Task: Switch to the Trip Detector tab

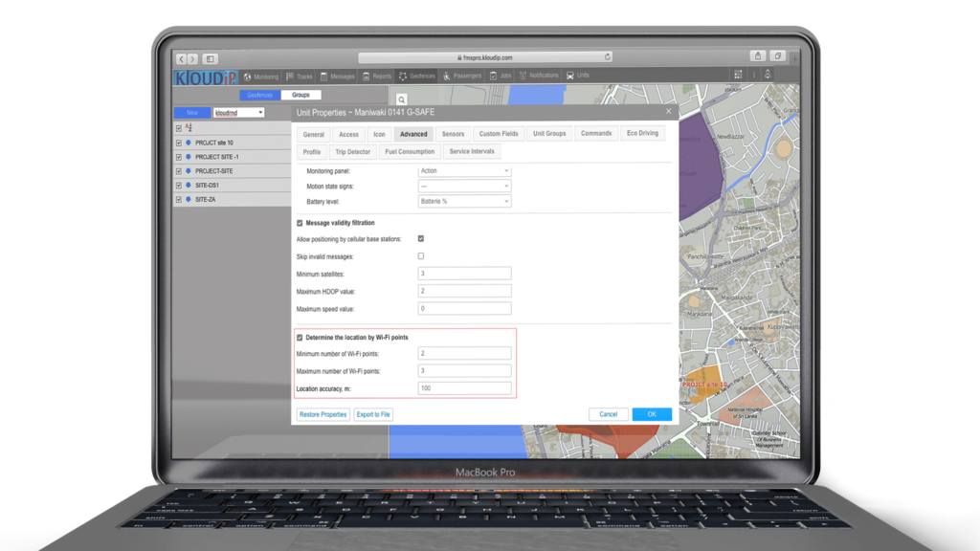Action: [x=352, y=152]
